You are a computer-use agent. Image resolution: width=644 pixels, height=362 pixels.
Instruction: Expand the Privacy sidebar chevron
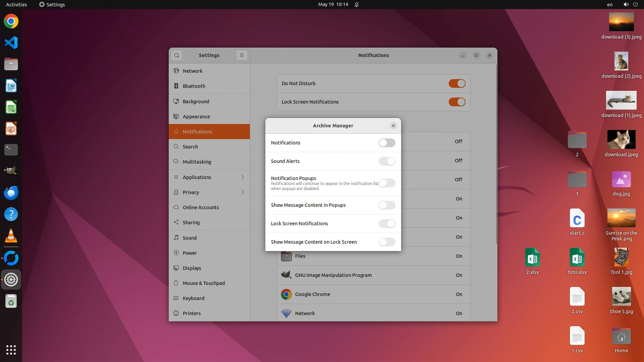(243, 192)
